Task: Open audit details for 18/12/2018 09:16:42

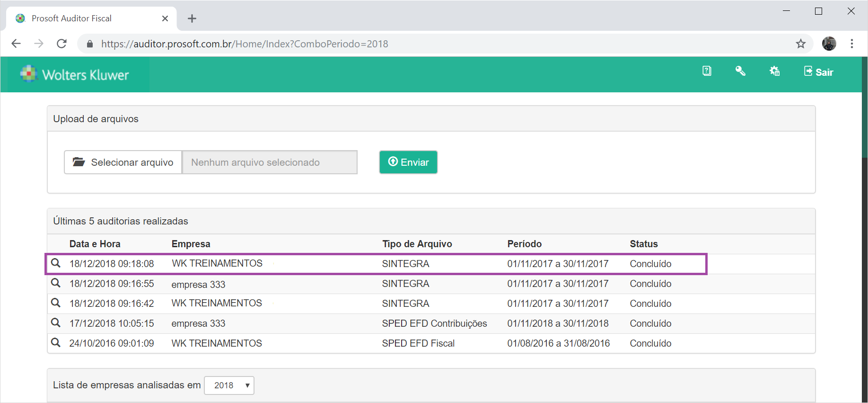Action: 56,303
